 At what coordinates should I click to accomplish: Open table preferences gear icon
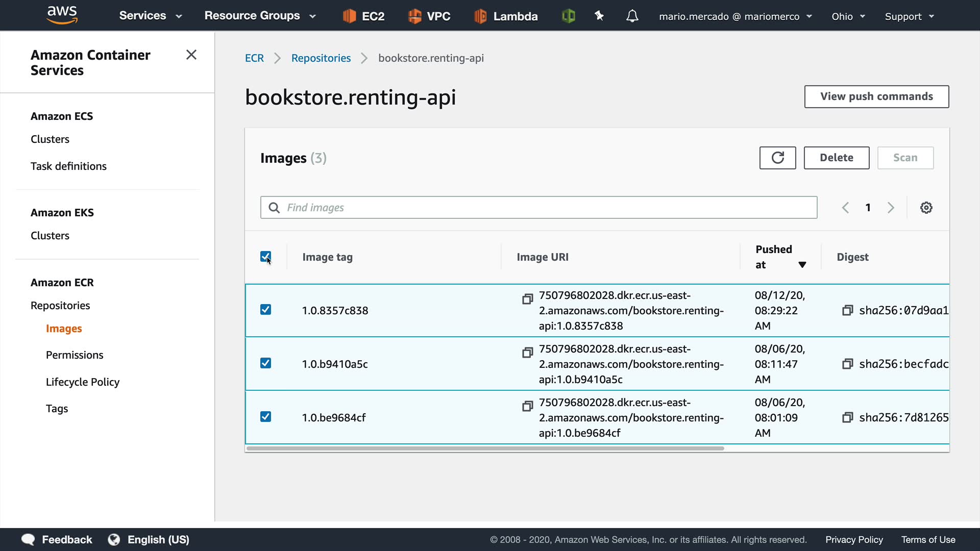(x=926, y=208)
